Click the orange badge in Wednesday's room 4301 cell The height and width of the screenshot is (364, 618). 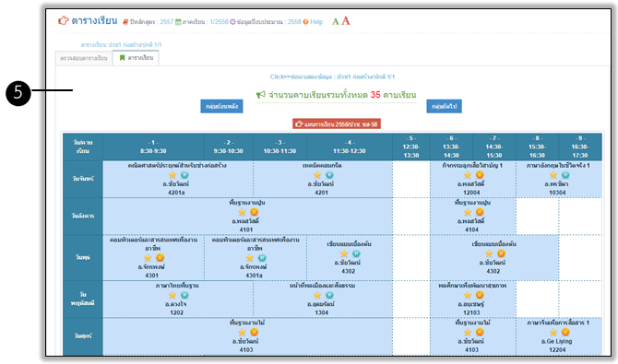[x=160, y=258]
